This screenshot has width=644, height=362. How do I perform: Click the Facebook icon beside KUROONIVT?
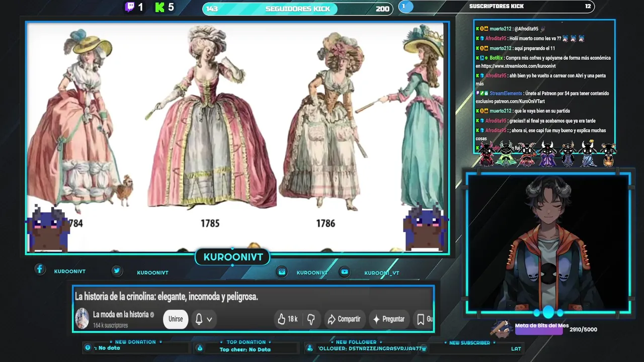[x=40, y=269]
